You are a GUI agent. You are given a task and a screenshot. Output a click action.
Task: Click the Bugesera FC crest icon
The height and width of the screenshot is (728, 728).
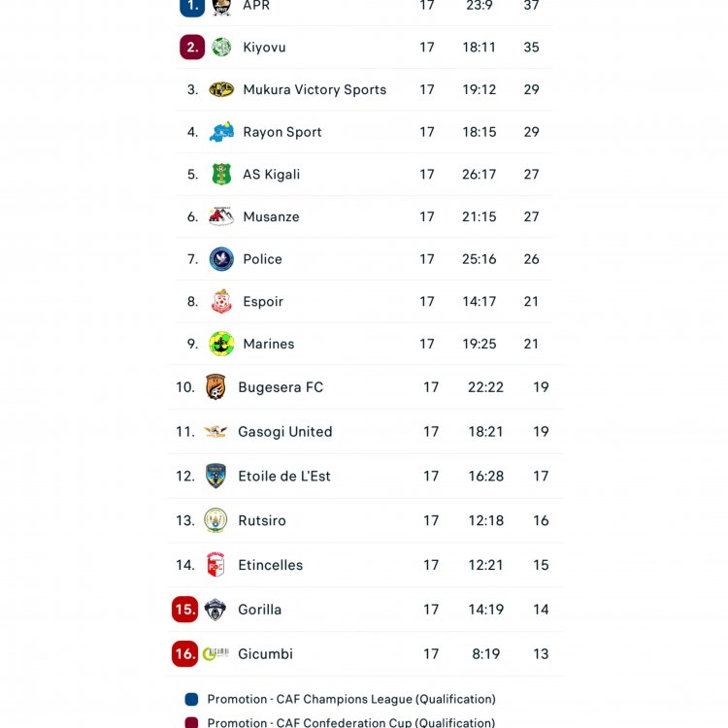[215, 387]
